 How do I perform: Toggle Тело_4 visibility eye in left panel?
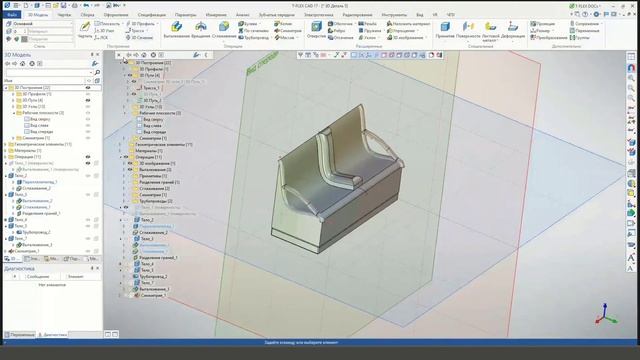(88, 220)
